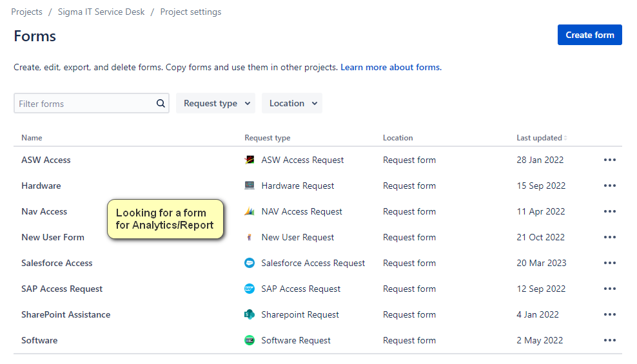Click the NAV Access Request icon
637x364 pixels.
(250, 211)
